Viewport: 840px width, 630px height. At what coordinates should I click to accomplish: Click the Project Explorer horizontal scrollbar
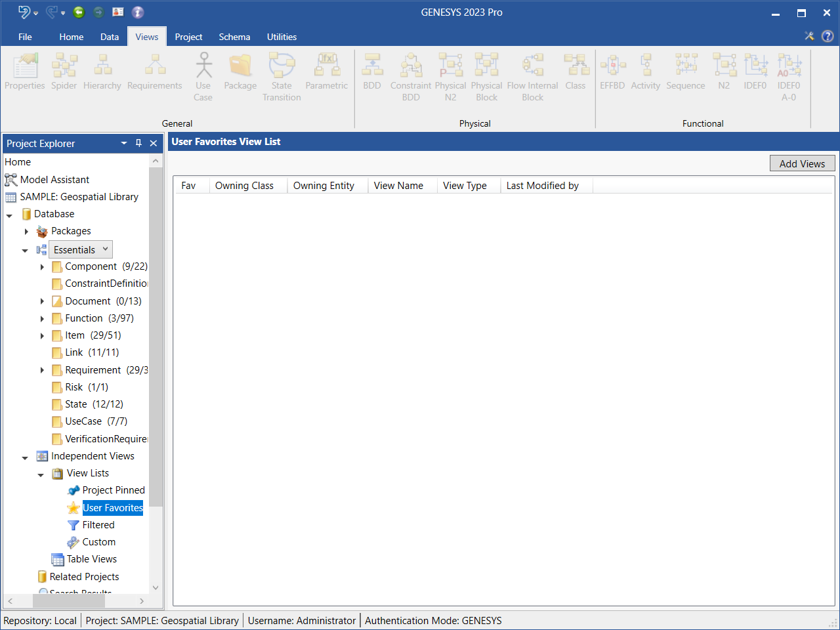click(75, 600)
